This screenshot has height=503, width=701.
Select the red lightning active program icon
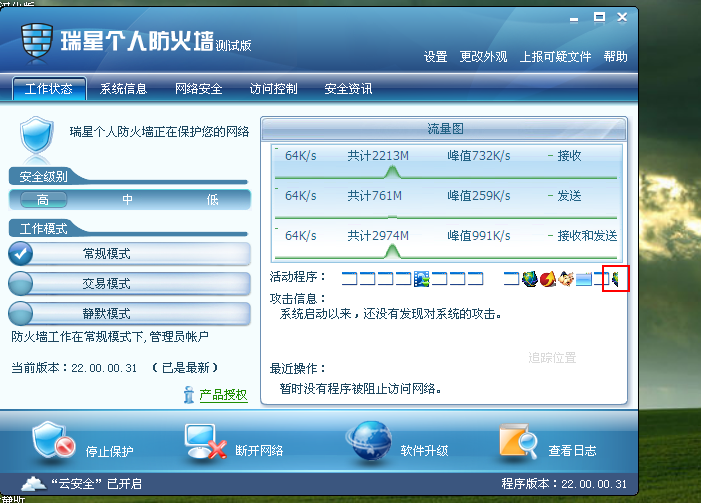[x=548, y=279]
